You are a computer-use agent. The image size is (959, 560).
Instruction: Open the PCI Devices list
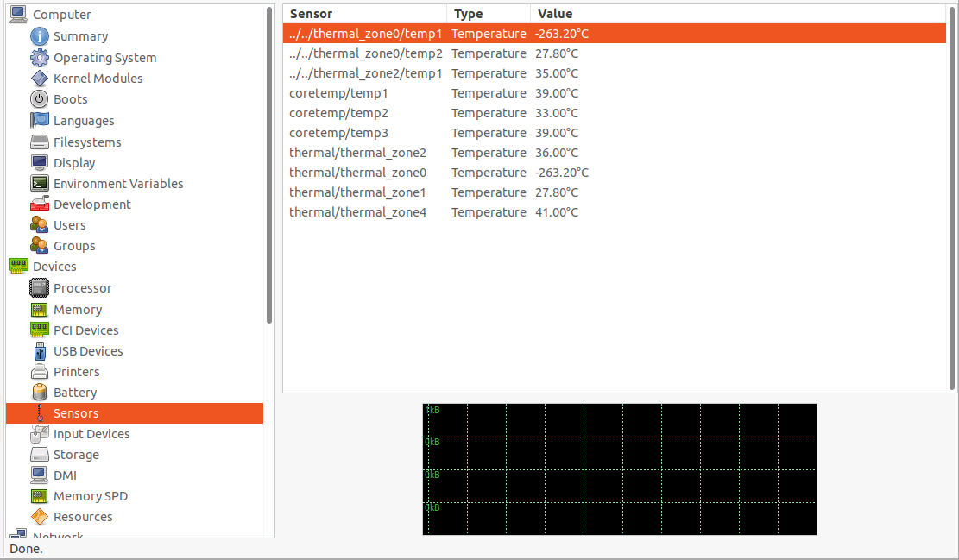tap(86, 330)
